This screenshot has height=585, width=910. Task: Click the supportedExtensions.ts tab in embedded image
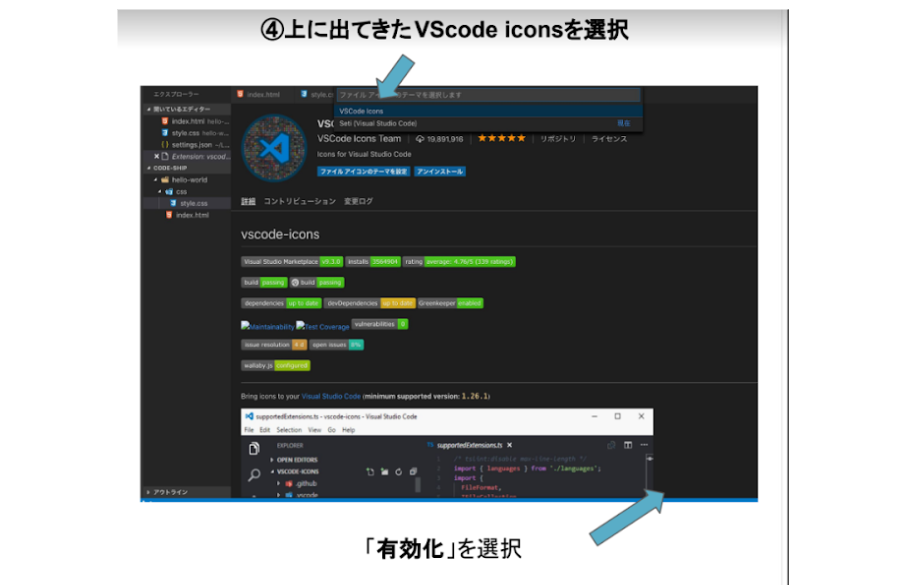coord(470,445)
